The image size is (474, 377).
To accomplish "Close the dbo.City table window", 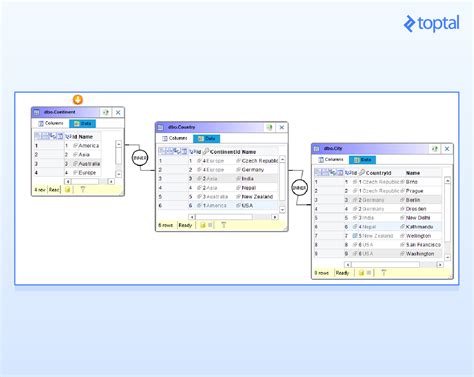I will pos(447,149).
